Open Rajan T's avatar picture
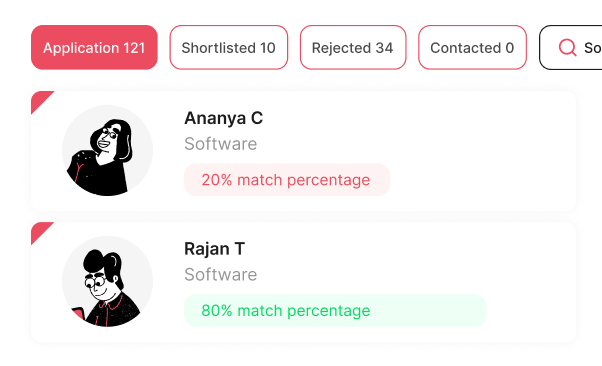 108,282
